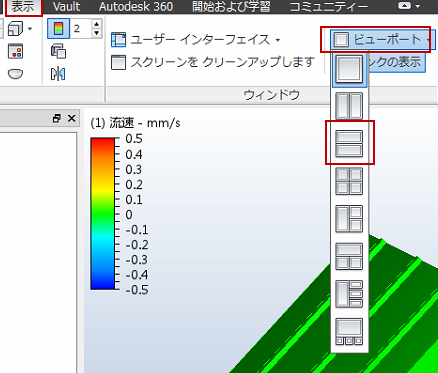Switch to the Vault tab
The width and height of the screenshot is (438, 373).
[66, 7]
